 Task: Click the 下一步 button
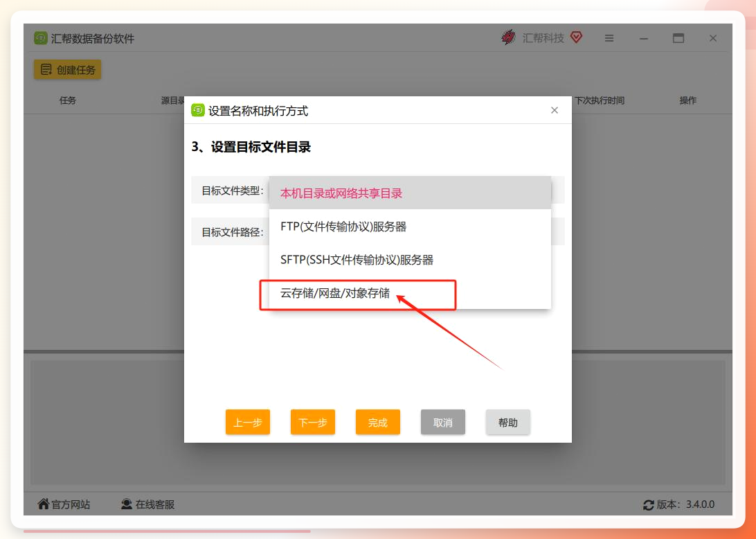coord(313,422)
